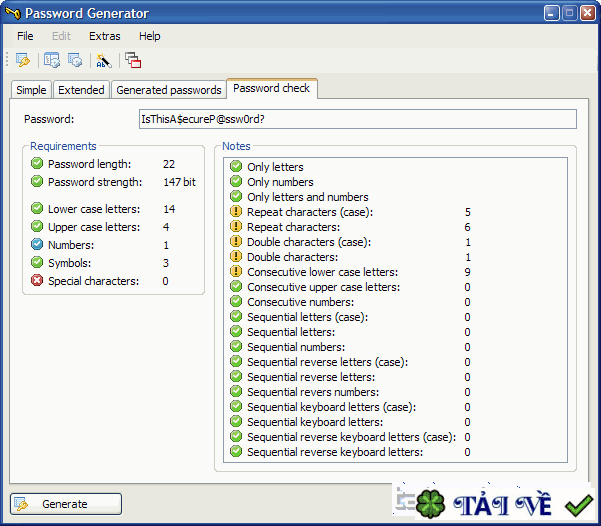Click green icon beside Consecutive upper case letters

coord(236,286)
